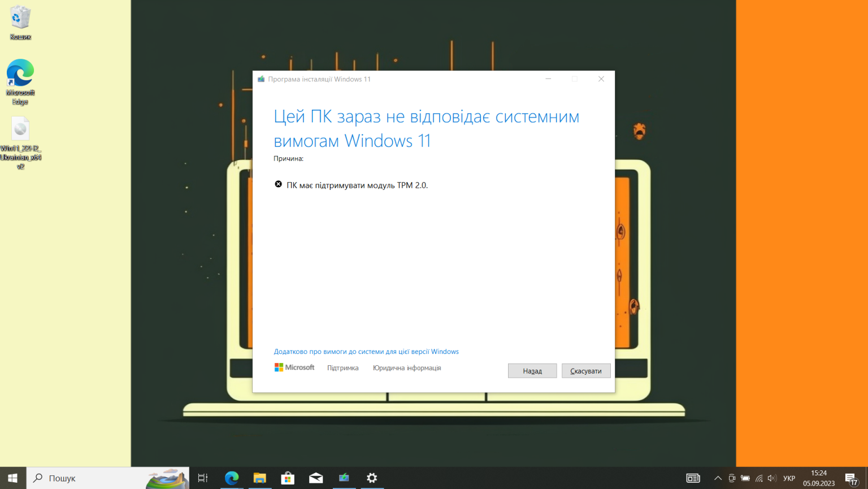Open the Windows version requirements link

(x=366, y=351)
